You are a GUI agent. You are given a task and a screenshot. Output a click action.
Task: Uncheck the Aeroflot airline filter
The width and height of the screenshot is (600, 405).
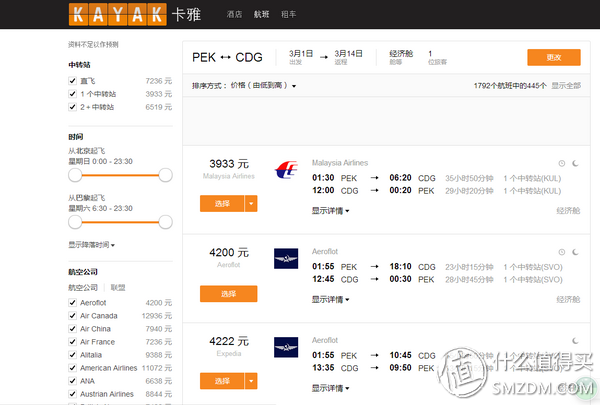point(72,303)
